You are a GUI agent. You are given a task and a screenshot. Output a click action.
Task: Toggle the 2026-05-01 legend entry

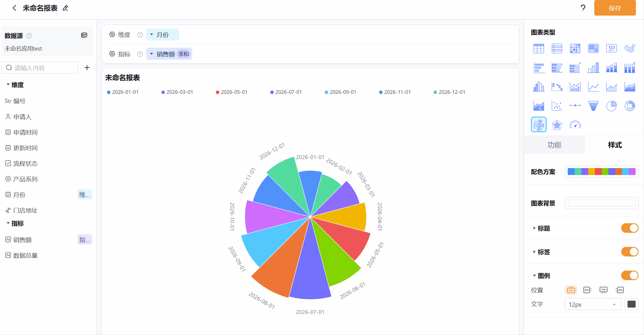coord(232,92)
